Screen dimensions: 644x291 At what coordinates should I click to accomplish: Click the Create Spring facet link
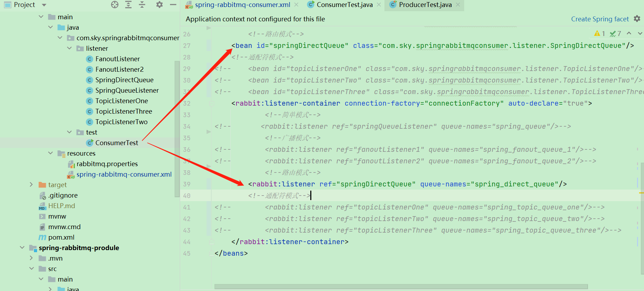tap(600, 19)
